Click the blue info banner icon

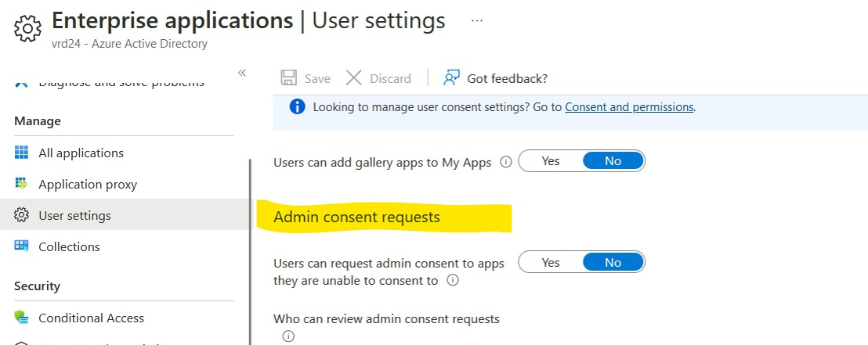[x=297, y=106]
